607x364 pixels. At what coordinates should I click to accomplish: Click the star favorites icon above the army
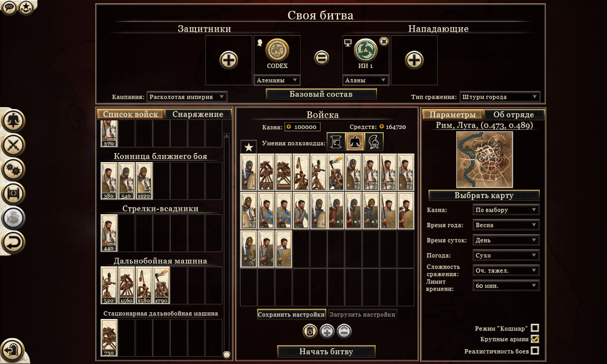pos(248,147)
